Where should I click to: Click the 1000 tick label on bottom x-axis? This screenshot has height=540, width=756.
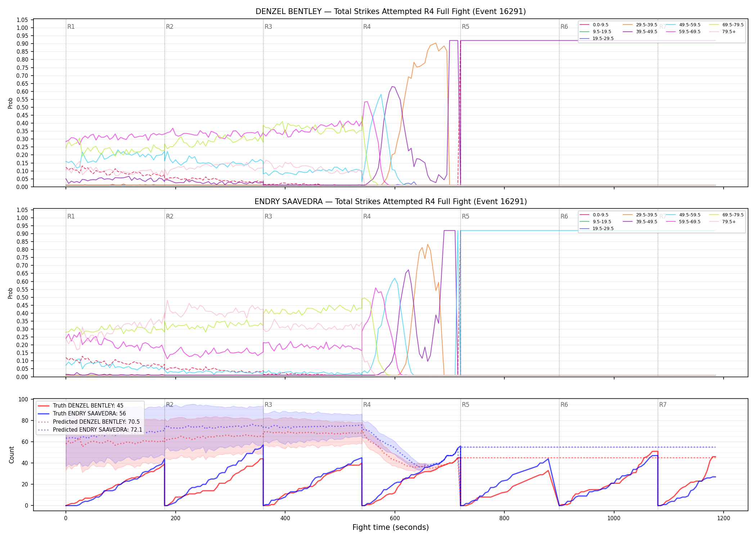[614, 518]
